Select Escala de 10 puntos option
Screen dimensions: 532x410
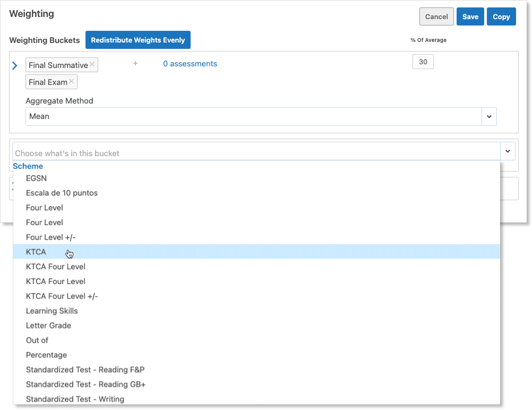(62, 193)
